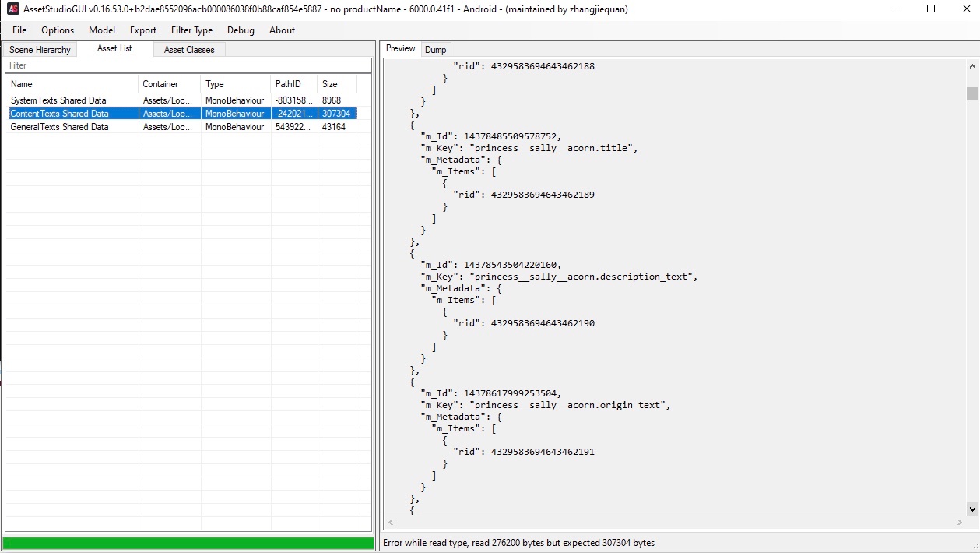
Task: Select the Asset List tab
Action: pos(114,48)
